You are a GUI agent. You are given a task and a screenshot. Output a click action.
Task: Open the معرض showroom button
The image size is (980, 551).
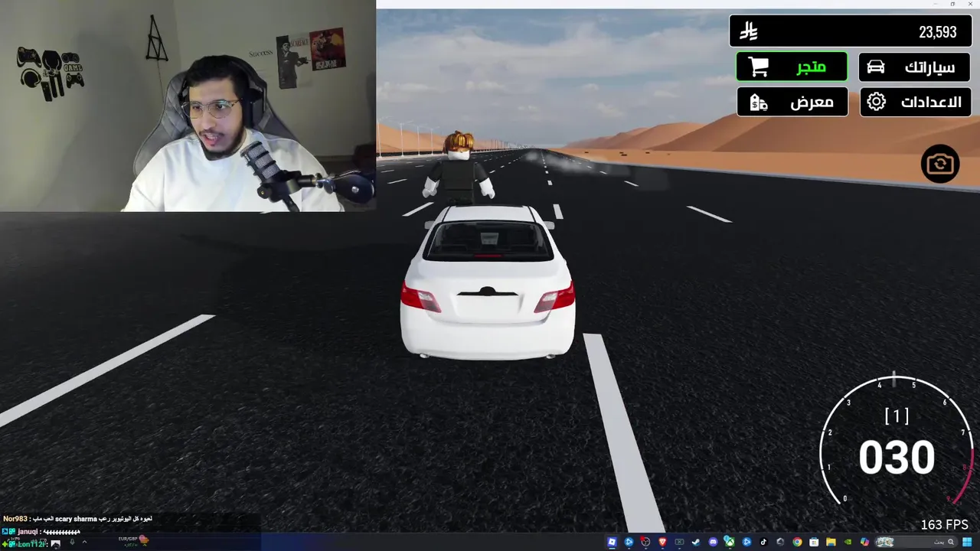(x=792, y=102)
